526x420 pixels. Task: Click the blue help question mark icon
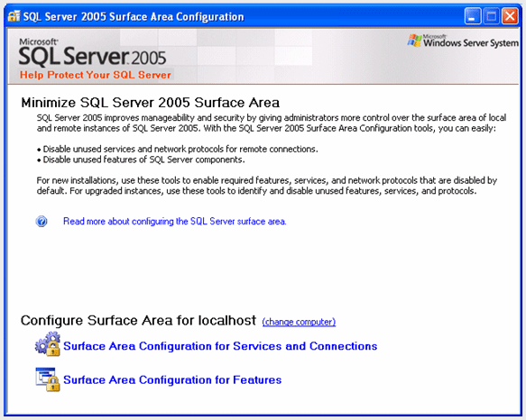point(42,221)
